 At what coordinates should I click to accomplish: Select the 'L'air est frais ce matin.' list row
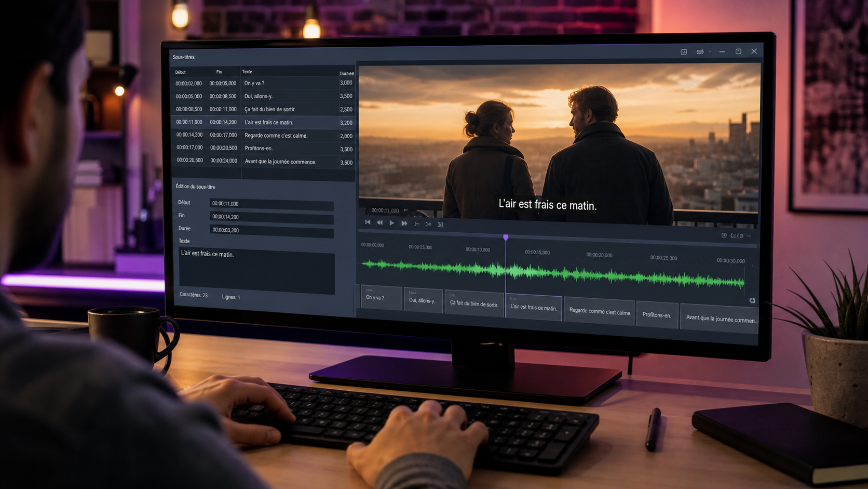coord(264,123)
